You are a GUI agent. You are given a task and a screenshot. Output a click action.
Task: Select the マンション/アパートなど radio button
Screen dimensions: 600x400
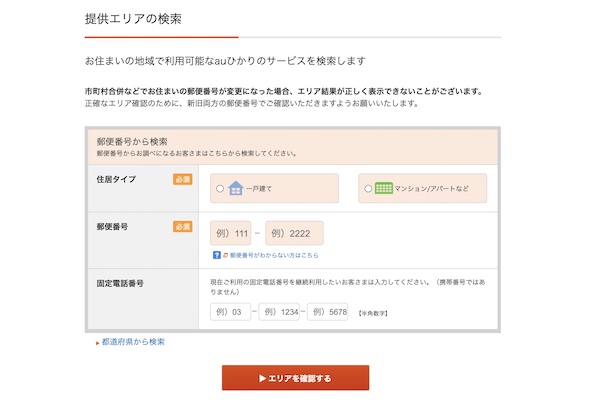click(x=368, y=188)
